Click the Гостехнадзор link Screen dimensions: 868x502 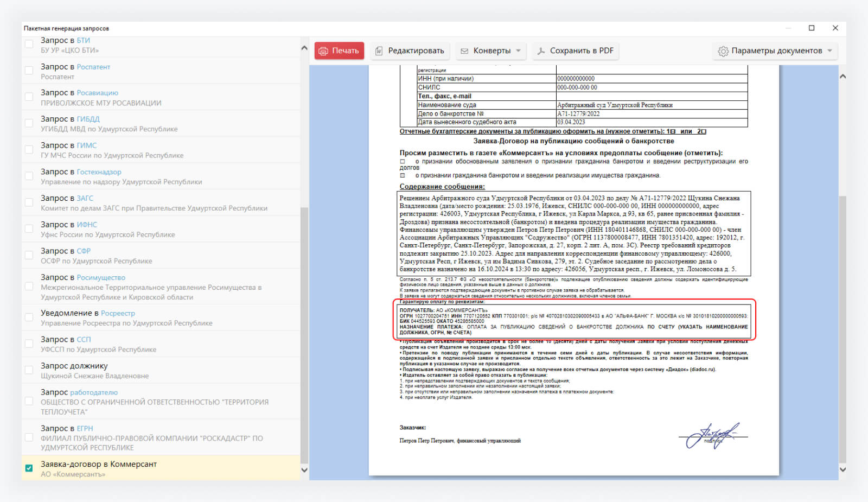[99, 171]
